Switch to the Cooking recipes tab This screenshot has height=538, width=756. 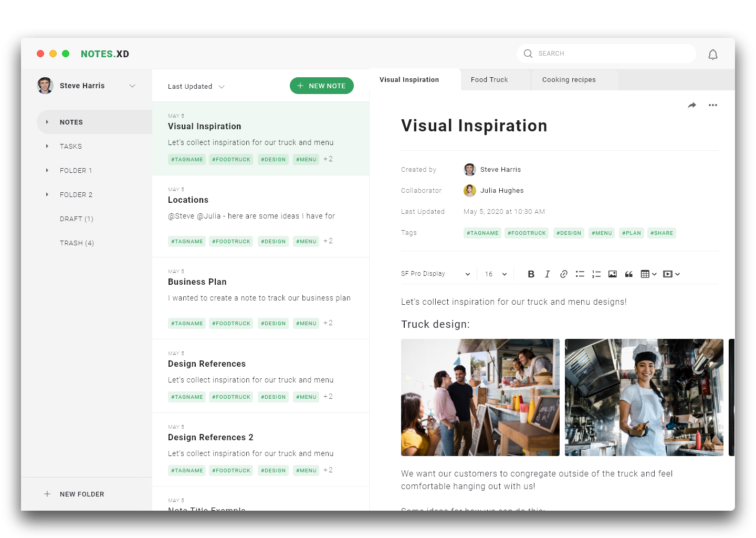(x=574, y=80)
